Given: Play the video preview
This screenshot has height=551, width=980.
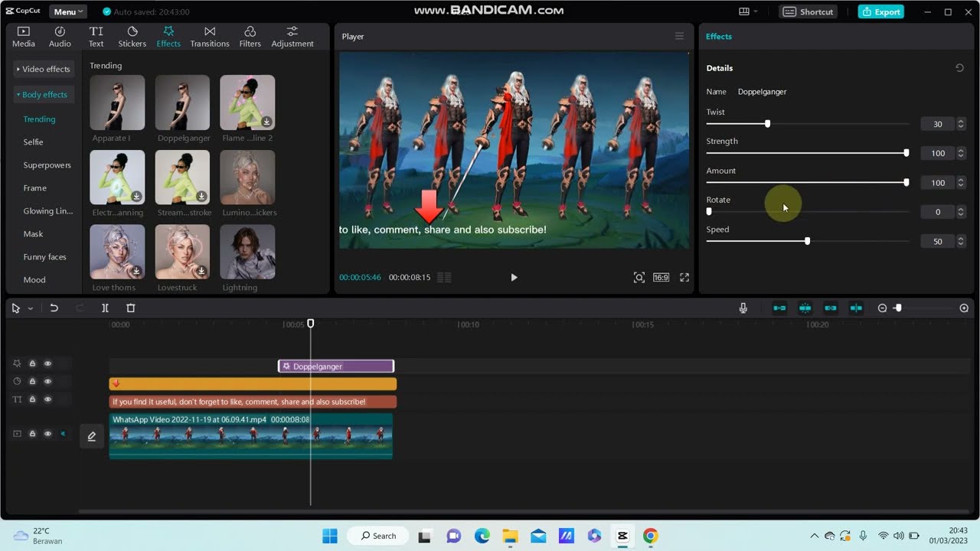Looking at the screenshot, I should pyautogui.click(x=514, y=277).
